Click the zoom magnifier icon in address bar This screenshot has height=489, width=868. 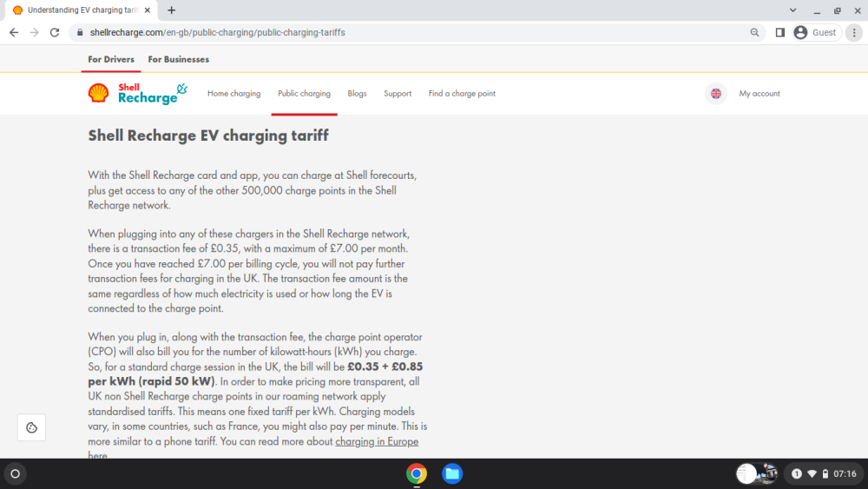coord(754,33)
